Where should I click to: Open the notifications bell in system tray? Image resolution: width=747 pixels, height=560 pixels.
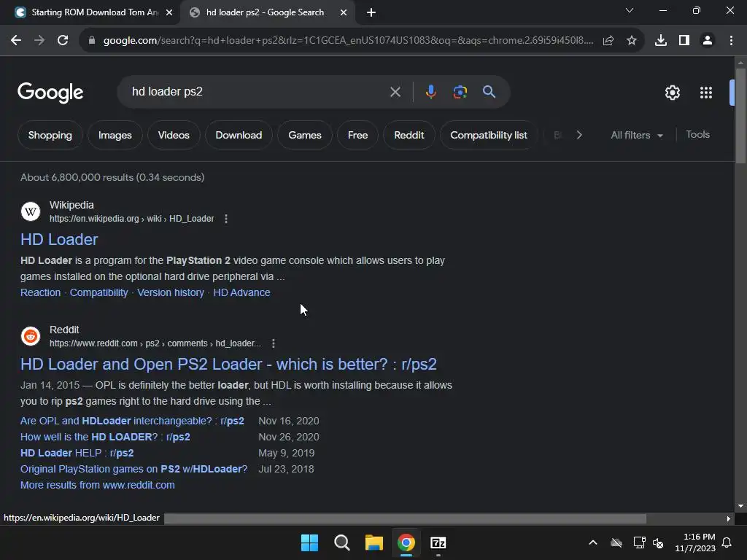coord(727,542)
